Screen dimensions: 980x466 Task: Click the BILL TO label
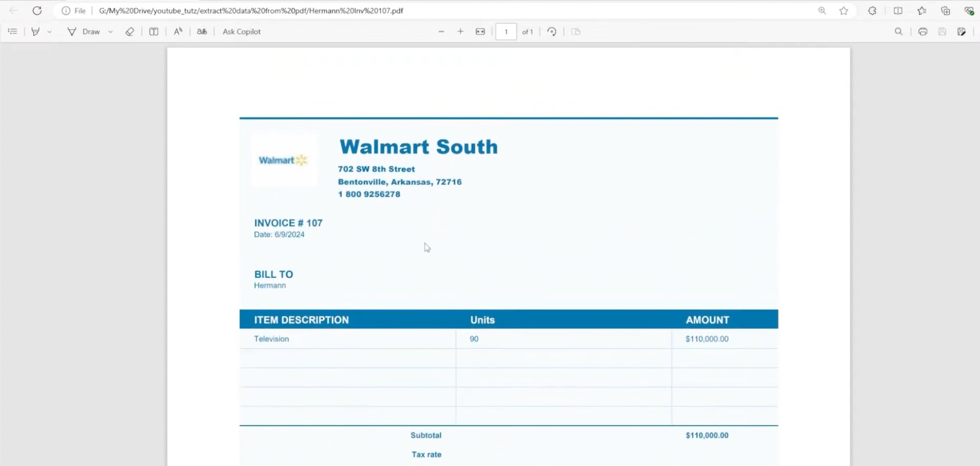coord(274,274)
